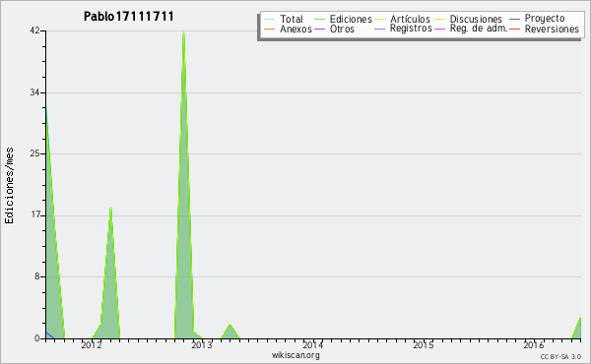Viewport: 591px width, 364px height.
Task: Click the CC BY-SA 3.0 license text
Action: 560,357
